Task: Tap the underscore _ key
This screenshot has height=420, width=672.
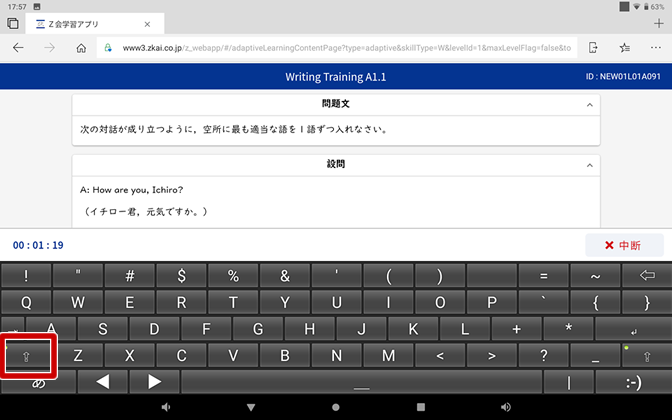Action: pos(595,356)
